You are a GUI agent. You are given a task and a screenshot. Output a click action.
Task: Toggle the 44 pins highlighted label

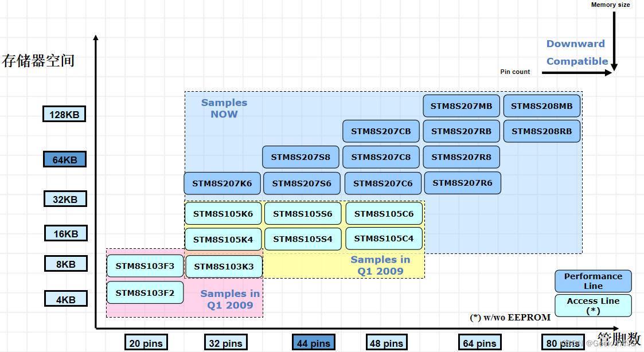click(x=313, y=342)
